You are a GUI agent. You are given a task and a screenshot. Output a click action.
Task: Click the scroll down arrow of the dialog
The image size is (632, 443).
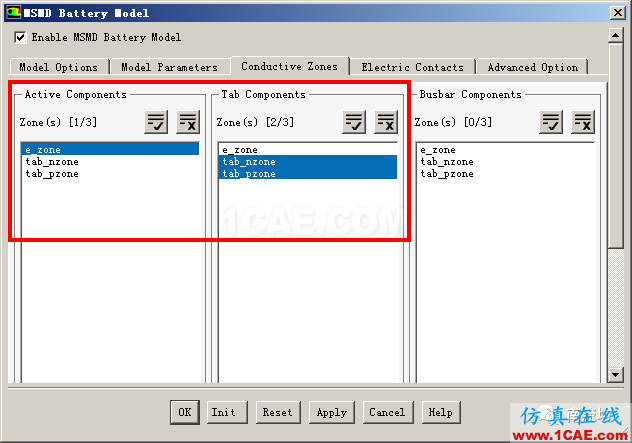click(x=615, y=375)
